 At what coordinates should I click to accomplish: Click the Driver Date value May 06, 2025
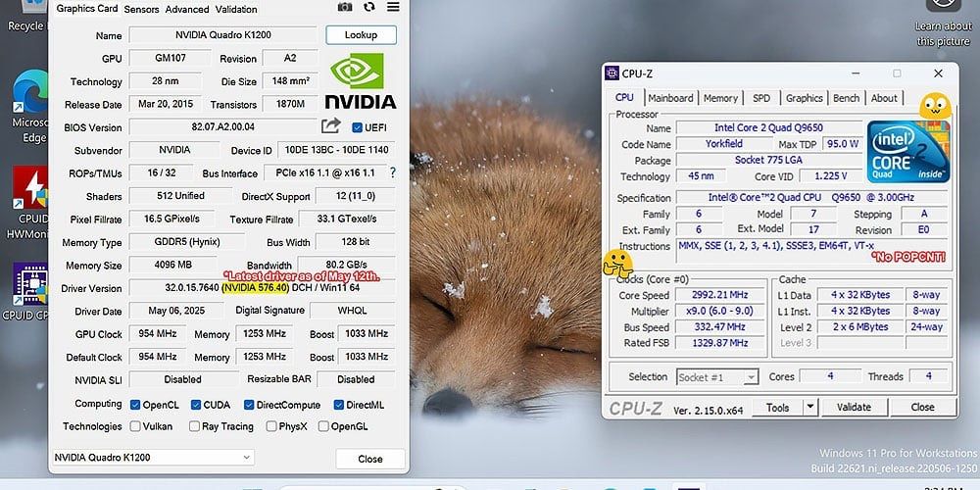coord(176,311)
